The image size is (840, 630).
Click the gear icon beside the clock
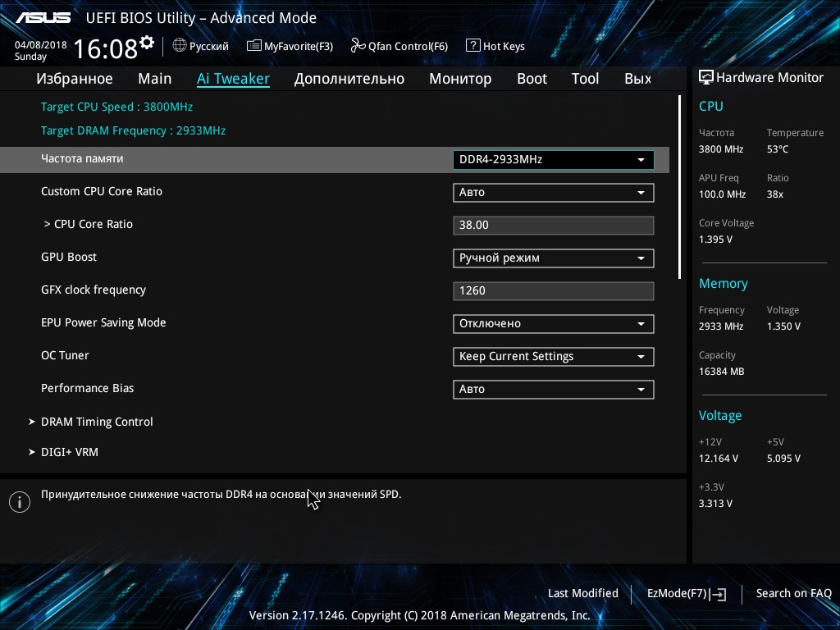147,43
